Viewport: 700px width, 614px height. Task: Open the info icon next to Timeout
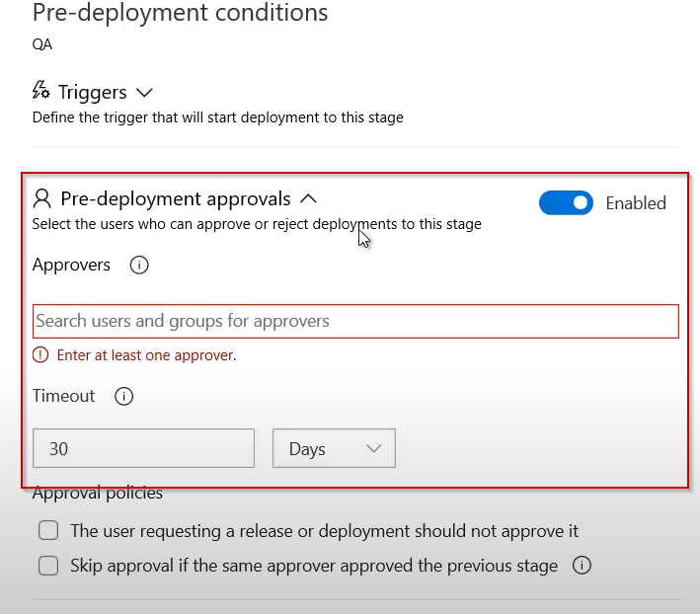click(x=124, y=397)
